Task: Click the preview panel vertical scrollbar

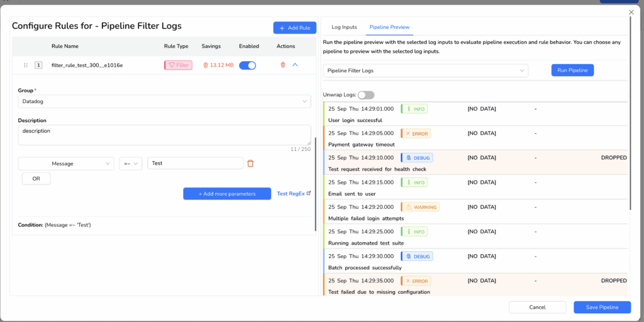Action: 631,113
